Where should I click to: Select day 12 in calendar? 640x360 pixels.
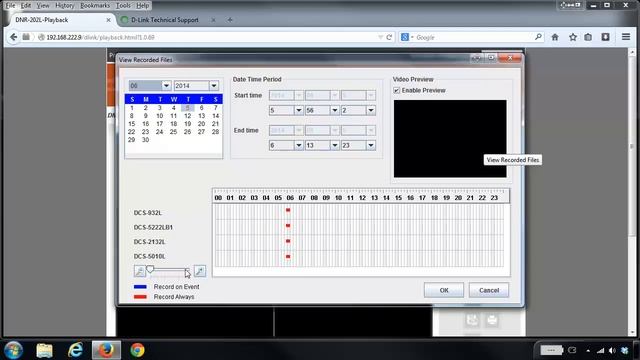pyautogui.click(x=187, y=116)
